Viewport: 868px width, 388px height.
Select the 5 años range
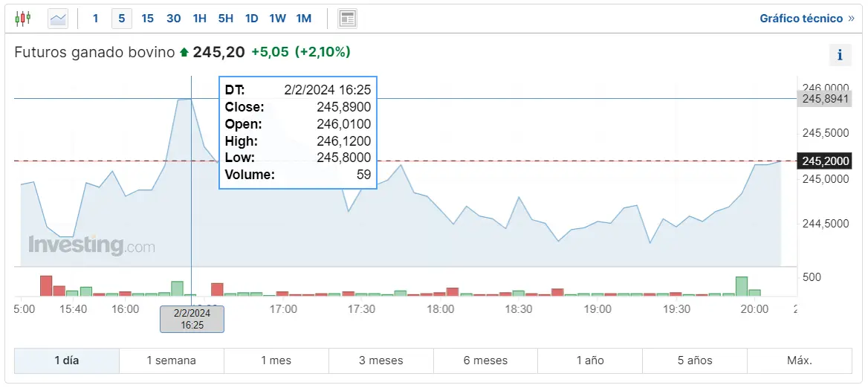(x=695, y=360)
